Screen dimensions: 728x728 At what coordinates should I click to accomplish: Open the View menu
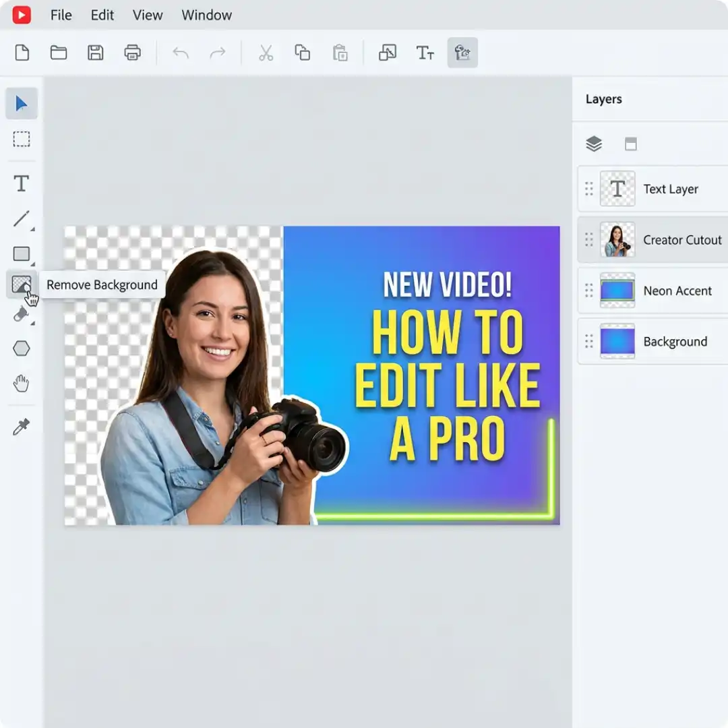click(x=148, y=16)
